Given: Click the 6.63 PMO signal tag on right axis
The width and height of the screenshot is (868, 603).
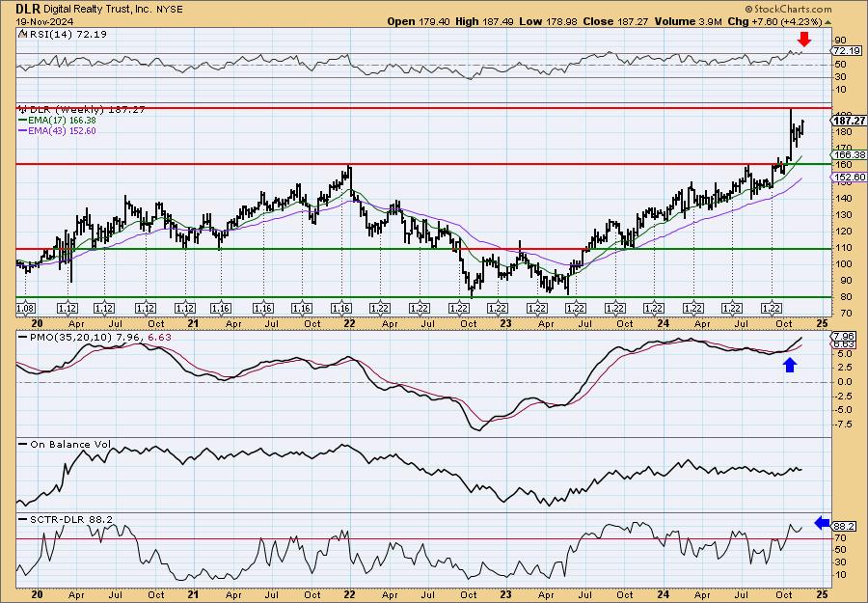Looking at the screenshot, I should [843, 343].
